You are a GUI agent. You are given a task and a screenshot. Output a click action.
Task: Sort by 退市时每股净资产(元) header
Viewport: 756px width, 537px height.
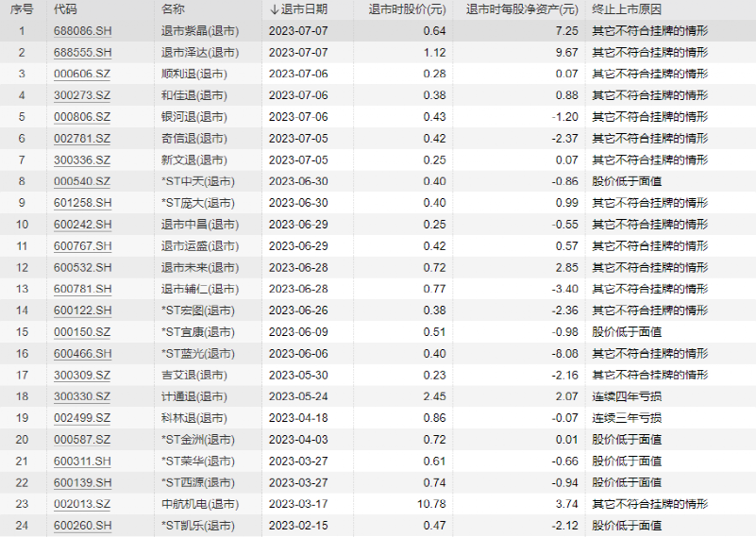click(x=521, y=9)
